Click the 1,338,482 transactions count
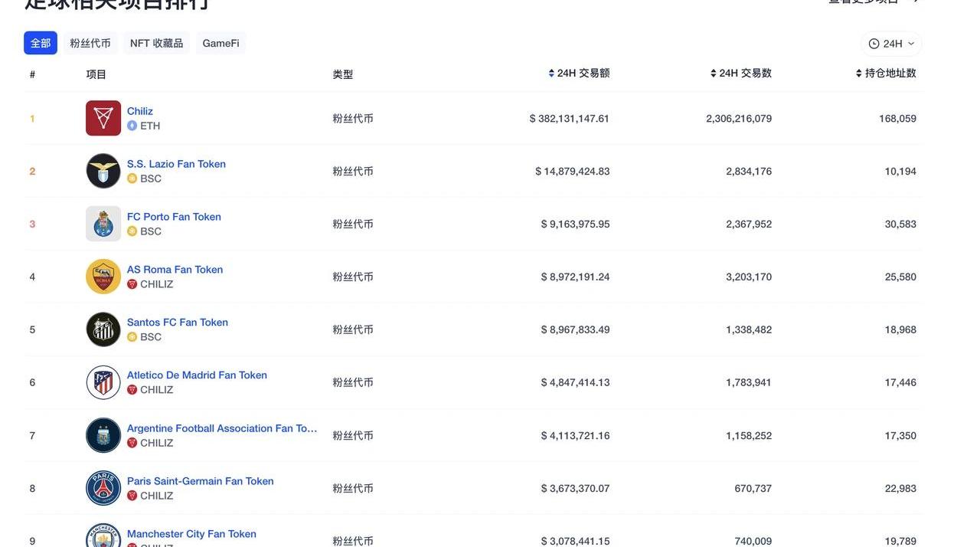Screen dimensions: 980x547 click(x=749, y=330)
